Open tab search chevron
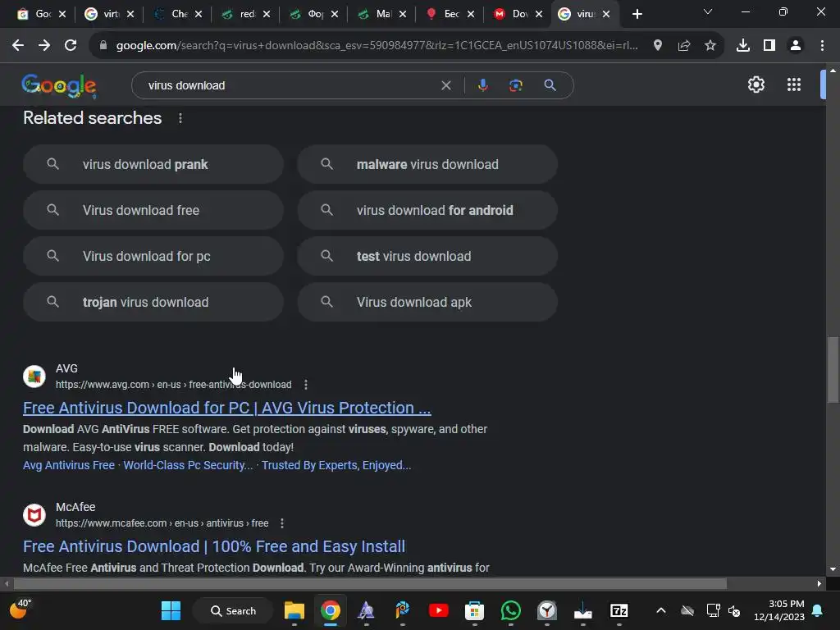Viewport: 840px width, 630px height. coord(708,11)
